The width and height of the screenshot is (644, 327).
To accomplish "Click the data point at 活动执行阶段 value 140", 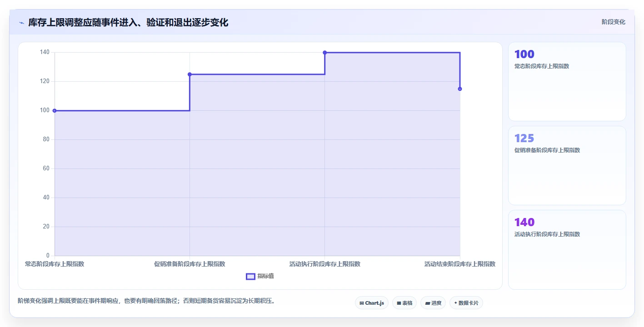I will (324, 53).
